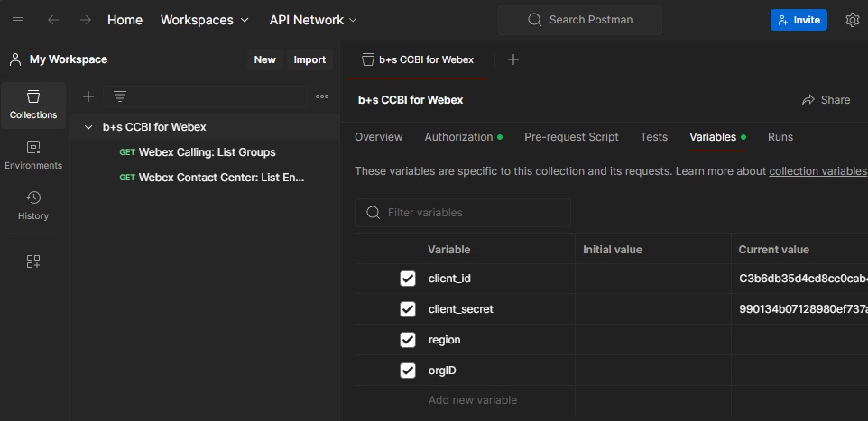Click the Home link
The width and height of the screenshot is (868, 421).
(x=125, y=20)
